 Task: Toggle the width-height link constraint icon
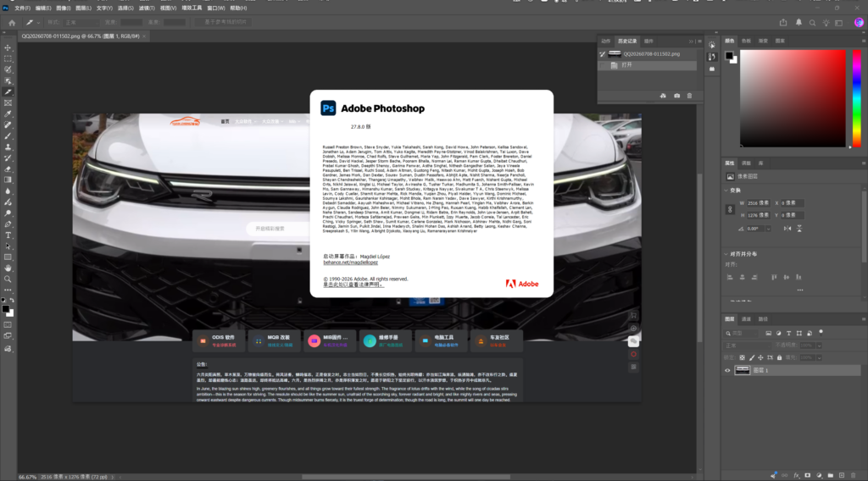pyautogui.click(x=730, y=209)
